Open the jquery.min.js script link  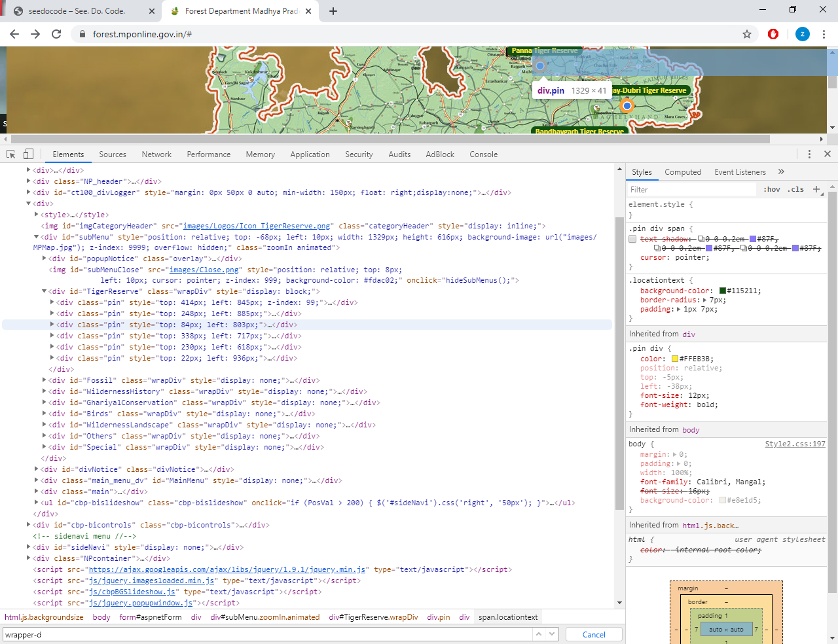point(227,569)
